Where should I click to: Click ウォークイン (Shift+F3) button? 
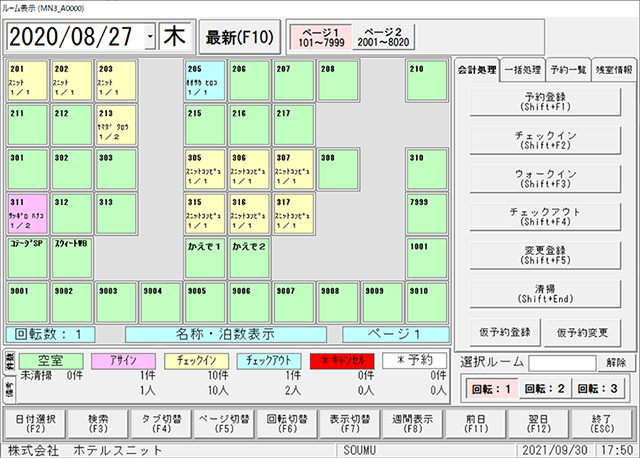click(545, 179)
